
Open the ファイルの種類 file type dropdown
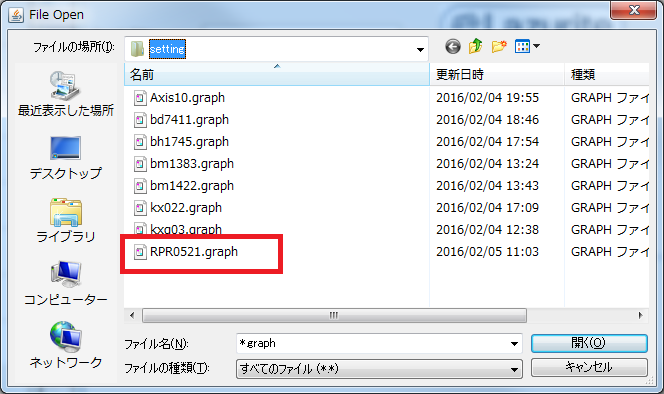click(379, 369)
